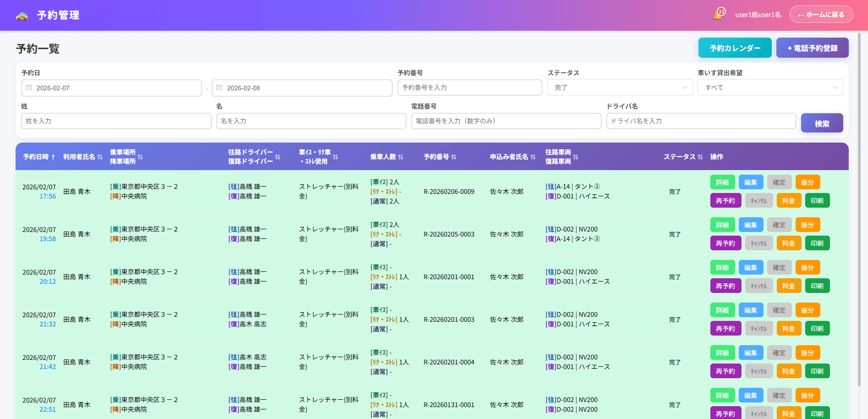Expand the ステータス dropdown showing 完了
The width and height of the screenshot is (868, 419).
pos(620,88)
